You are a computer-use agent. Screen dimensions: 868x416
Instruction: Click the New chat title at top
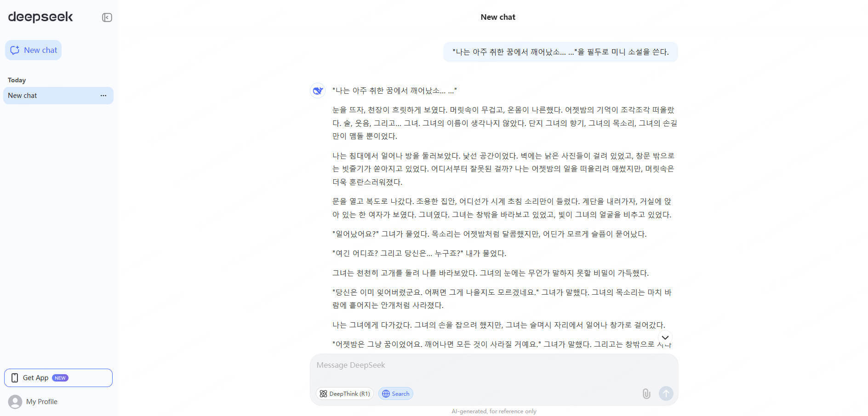tap(498, 17)
